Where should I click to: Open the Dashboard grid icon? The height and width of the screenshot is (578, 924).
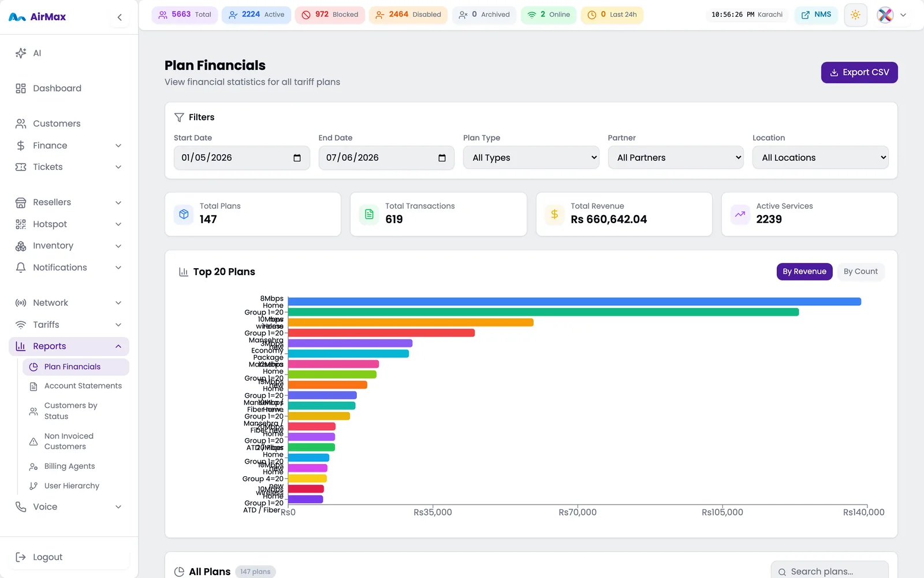click(21, 88)
